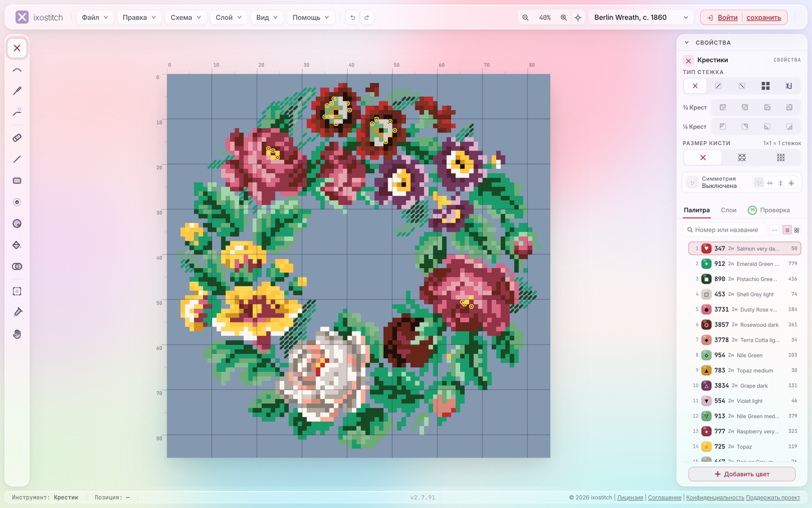Image resolution: width=812 pixels, height=508 pixels.
Task: Open the Лицензия link in footer
Action: (630, 497)
